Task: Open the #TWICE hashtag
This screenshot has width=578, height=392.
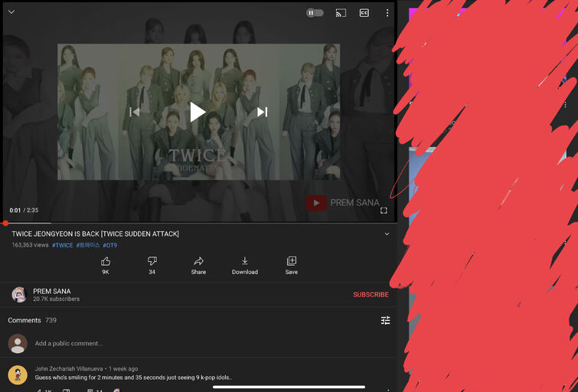Action: click(x=62, y=245)
